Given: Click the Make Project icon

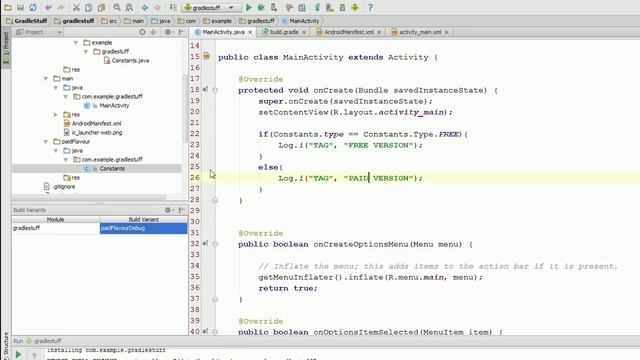Looking at the screenshot, I should (173, 7).
